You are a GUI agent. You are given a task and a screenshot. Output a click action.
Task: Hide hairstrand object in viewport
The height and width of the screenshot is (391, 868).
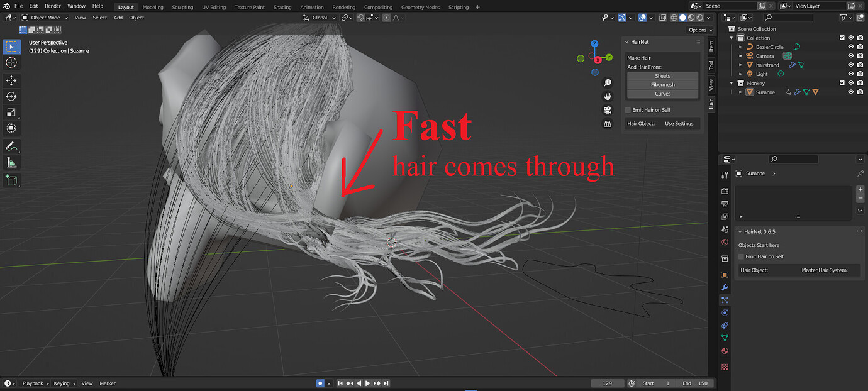(x=851, y=65)
